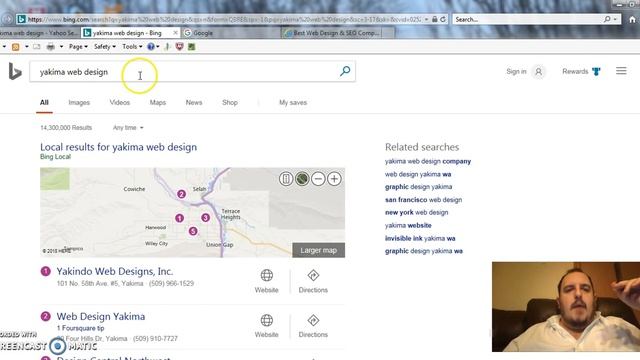Open the Yakindo Web Designs, Inc. result
The image size is (640, 360).
(x=115, y=271)
